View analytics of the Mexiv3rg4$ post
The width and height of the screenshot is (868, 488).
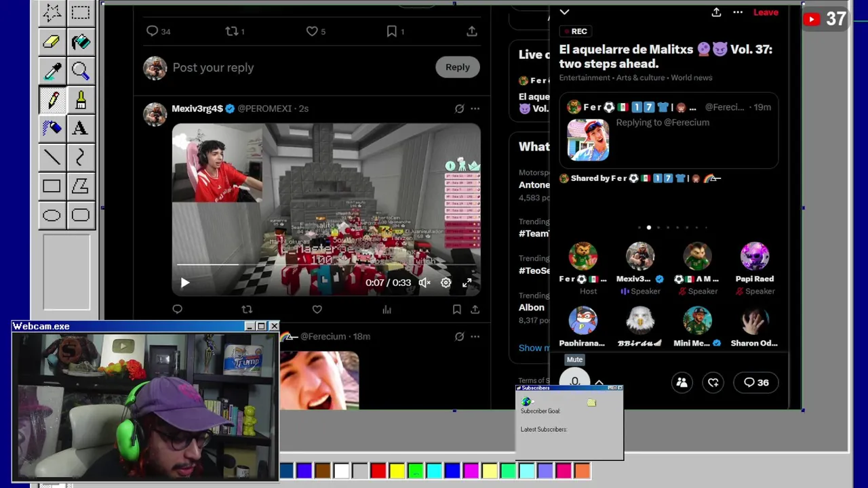coord(387,309)
